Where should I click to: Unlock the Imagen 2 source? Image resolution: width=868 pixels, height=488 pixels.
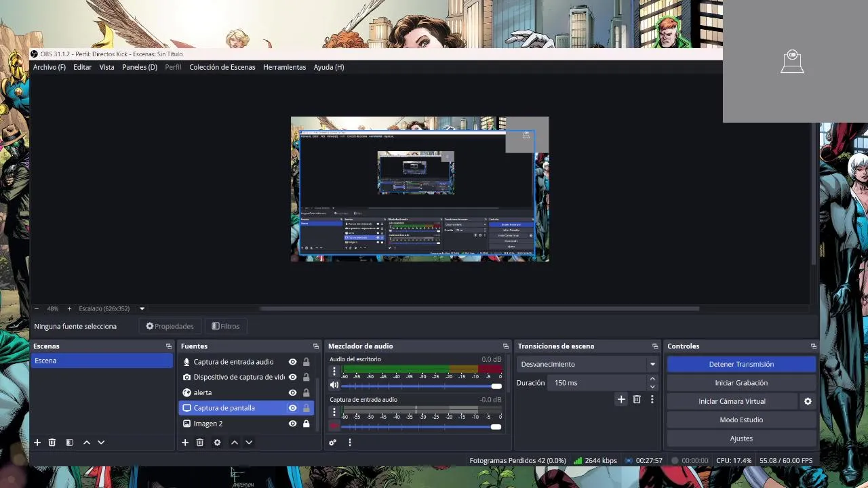[307, 424]
